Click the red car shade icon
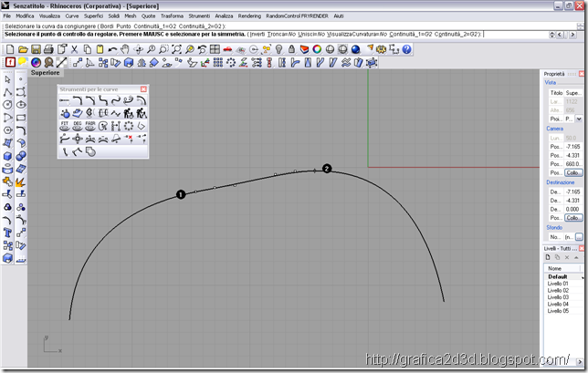Viewport: 588px width, 373px height. 227,49
